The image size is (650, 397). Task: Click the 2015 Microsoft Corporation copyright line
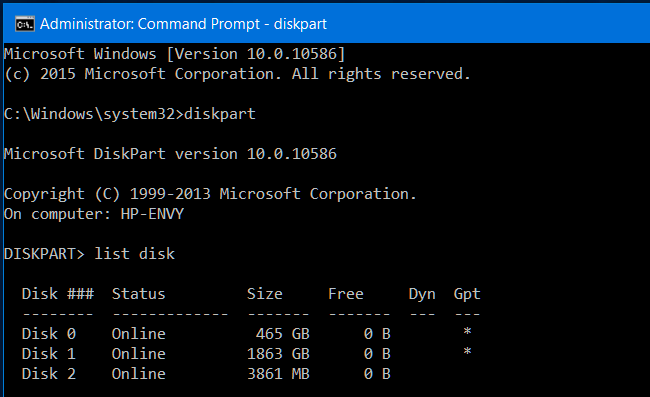[237, 74]
